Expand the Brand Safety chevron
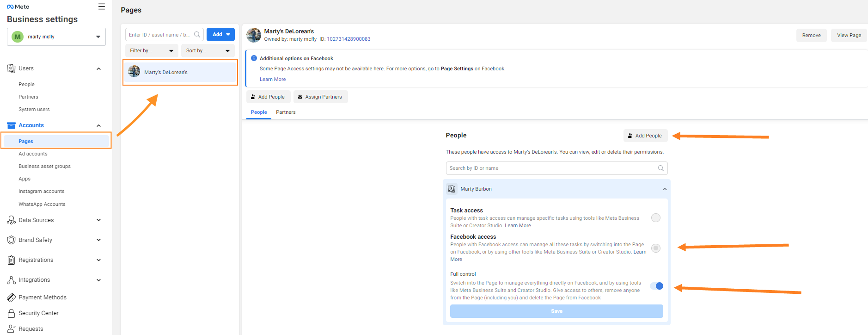Screen dimensions: 868x335 [98, 240]
